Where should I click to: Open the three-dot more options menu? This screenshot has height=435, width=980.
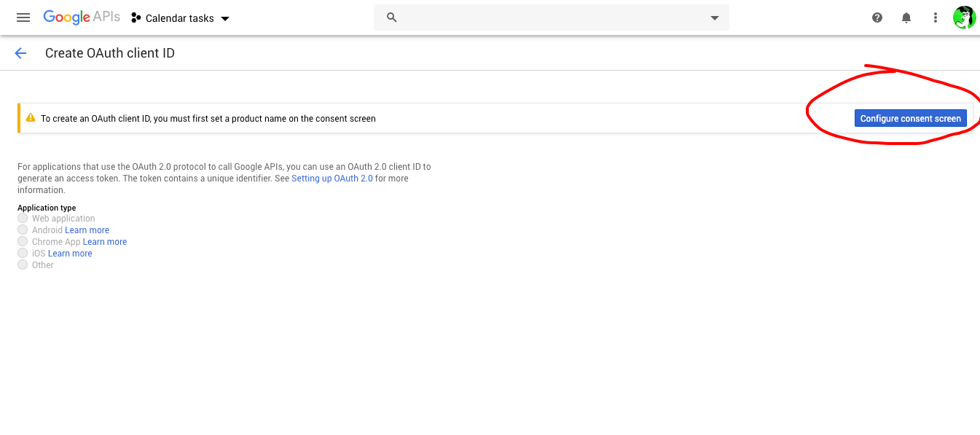[x=936, y=17]
